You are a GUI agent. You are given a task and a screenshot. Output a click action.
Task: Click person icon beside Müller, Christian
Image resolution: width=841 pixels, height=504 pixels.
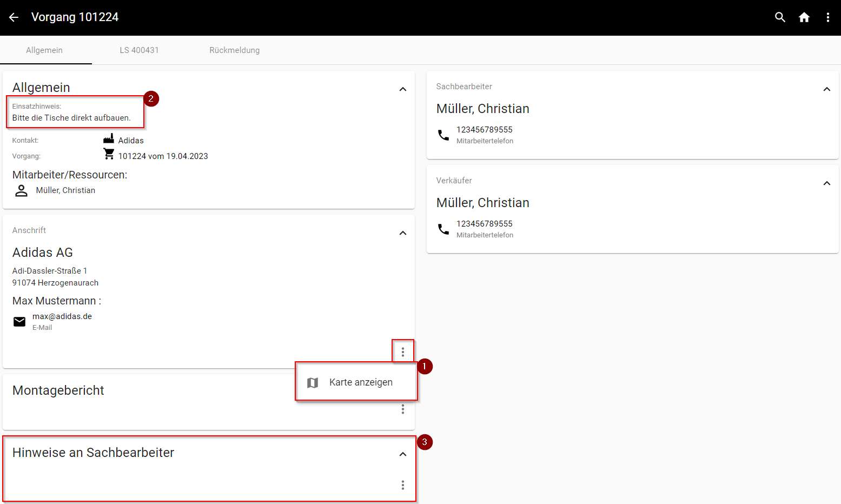21,190
